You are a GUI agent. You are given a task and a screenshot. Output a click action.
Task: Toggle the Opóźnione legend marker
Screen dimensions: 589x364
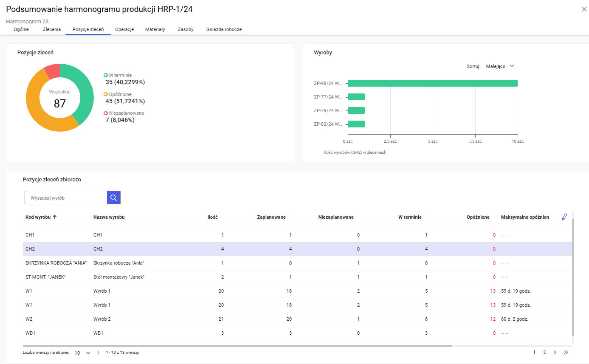(x=106, y=94)
